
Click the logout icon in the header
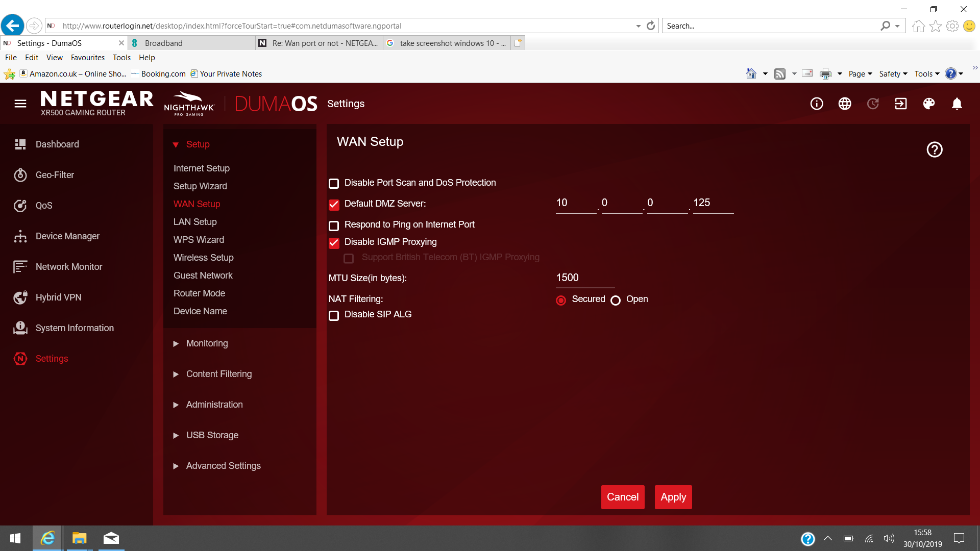(900, 104)
